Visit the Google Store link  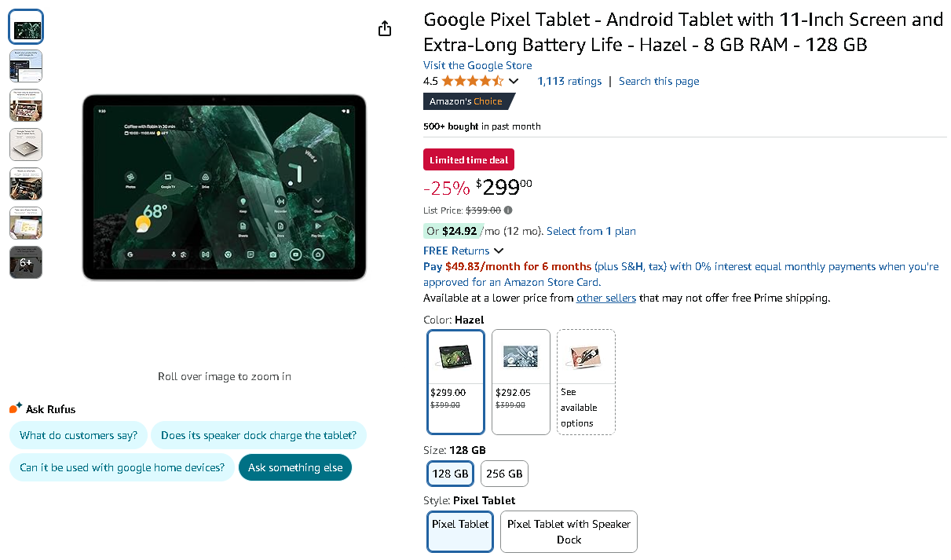(477, 65)
